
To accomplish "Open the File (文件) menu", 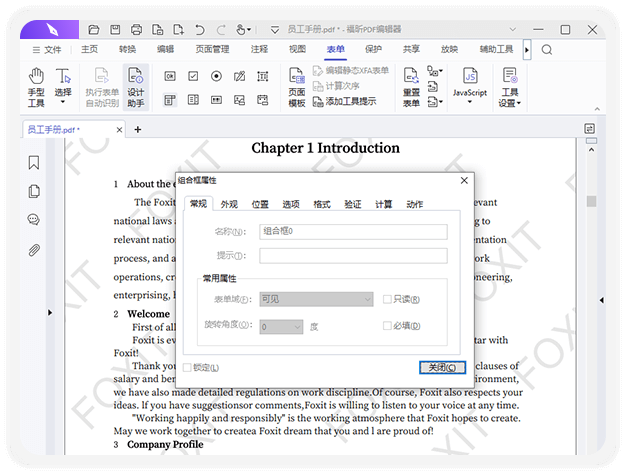I will [47, 49].
